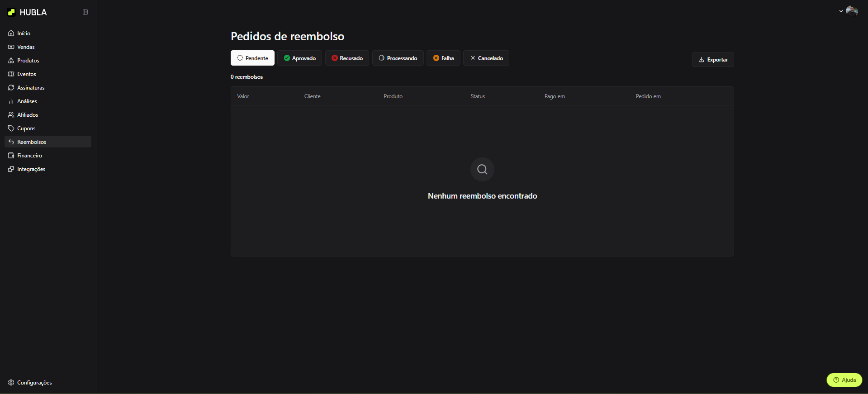Go to Afiliados
This screenshot has width=868, height=394.
28,115
